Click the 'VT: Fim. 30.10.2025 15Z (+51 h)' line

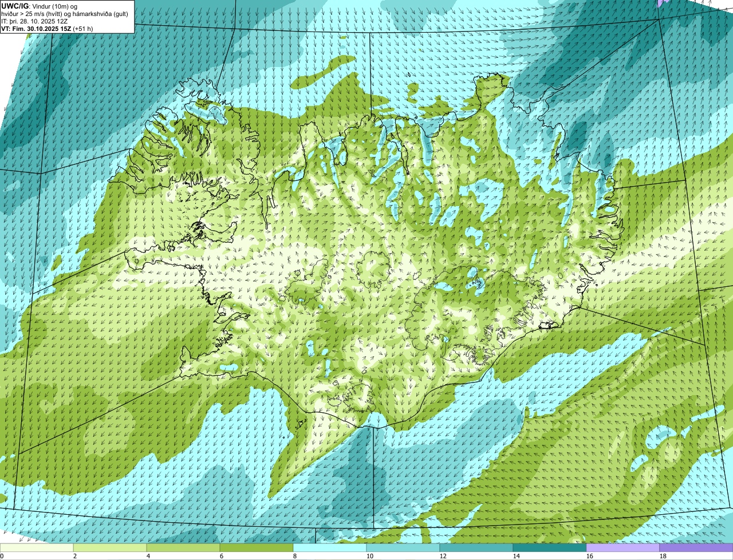47,28
